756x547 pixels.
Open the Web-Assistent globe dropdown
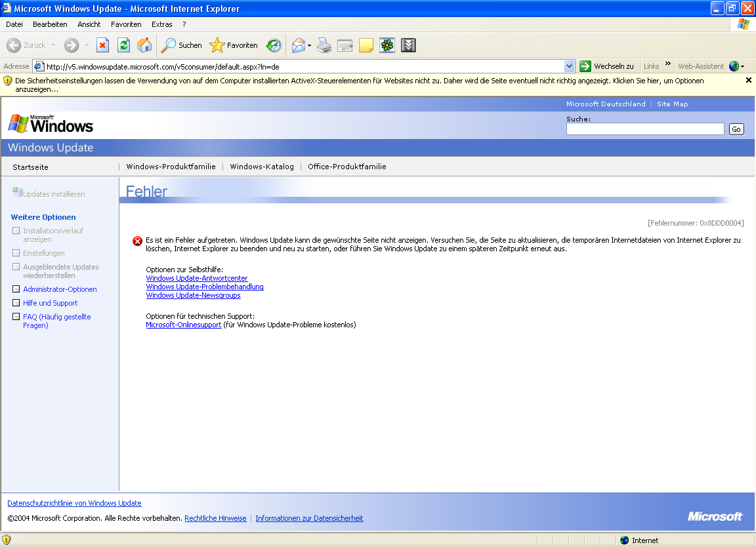pyautogui.click(x=737, y=66)
